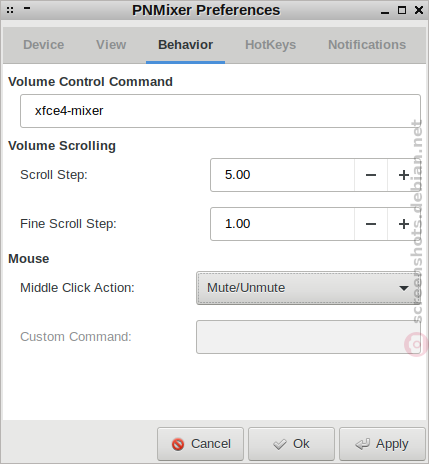The width and height of the screenshot is (429, 464).
Task: Open the View tab
Action: [111, 45]
